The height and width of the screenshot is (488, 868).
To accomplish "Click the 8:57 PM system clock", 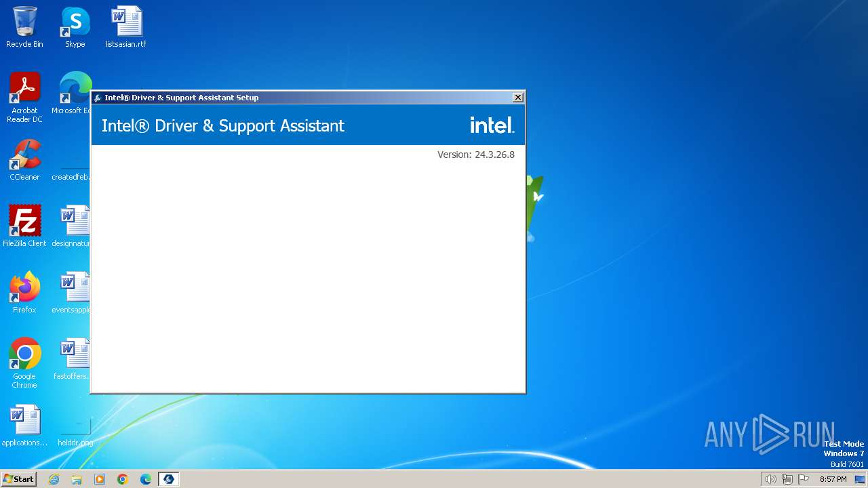I will (x=833, y=479).
